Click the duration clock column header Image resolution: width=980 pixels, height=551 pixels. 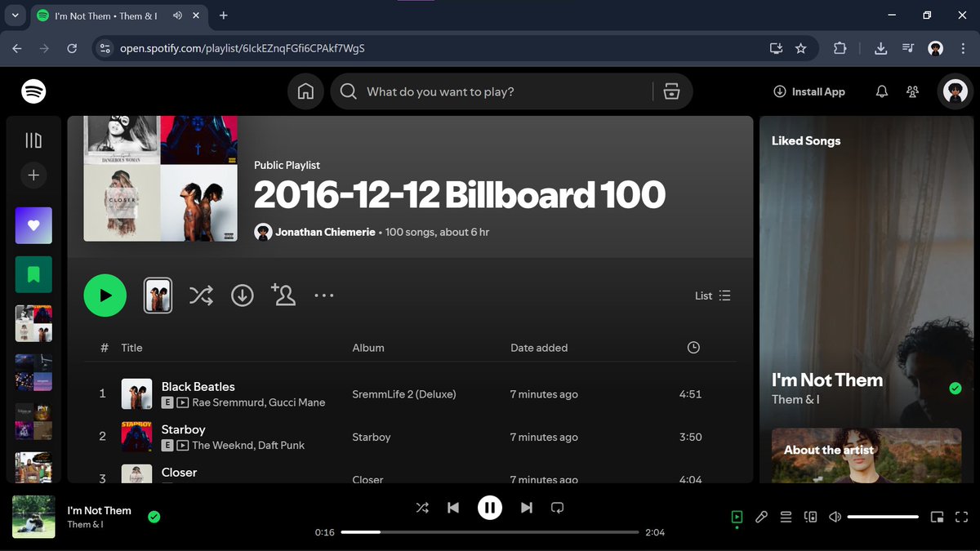693,348
